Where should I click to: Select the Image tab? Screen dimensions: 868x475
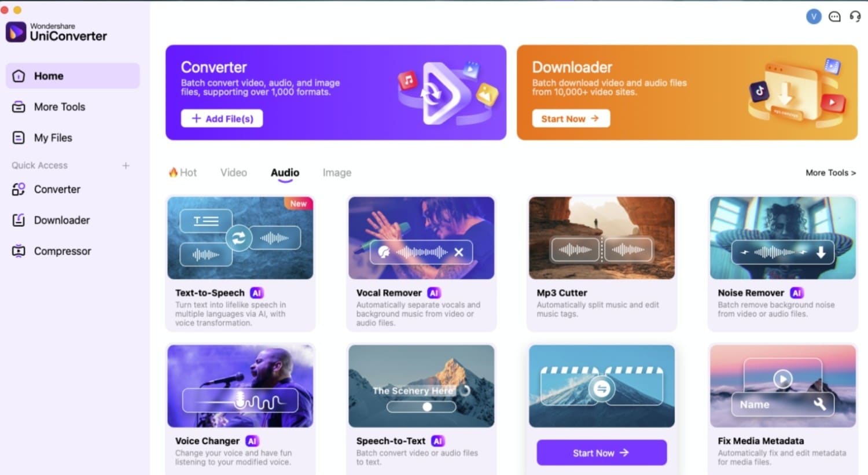pos(337,172)
